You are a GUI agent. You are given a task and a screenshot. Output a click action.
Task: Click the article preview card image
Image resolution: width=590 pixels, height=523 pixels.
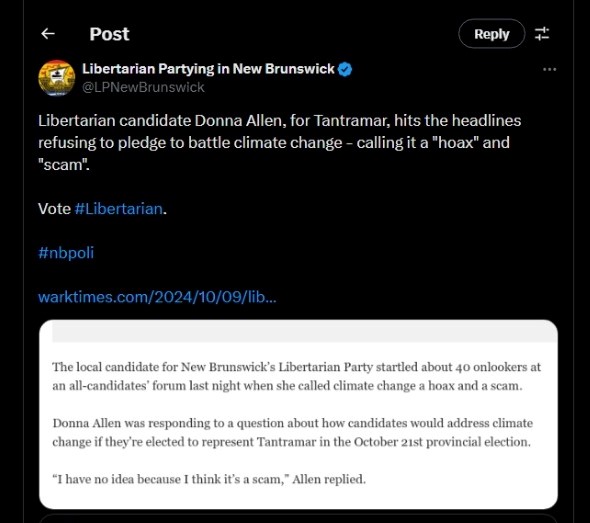(x=298, y=415)
